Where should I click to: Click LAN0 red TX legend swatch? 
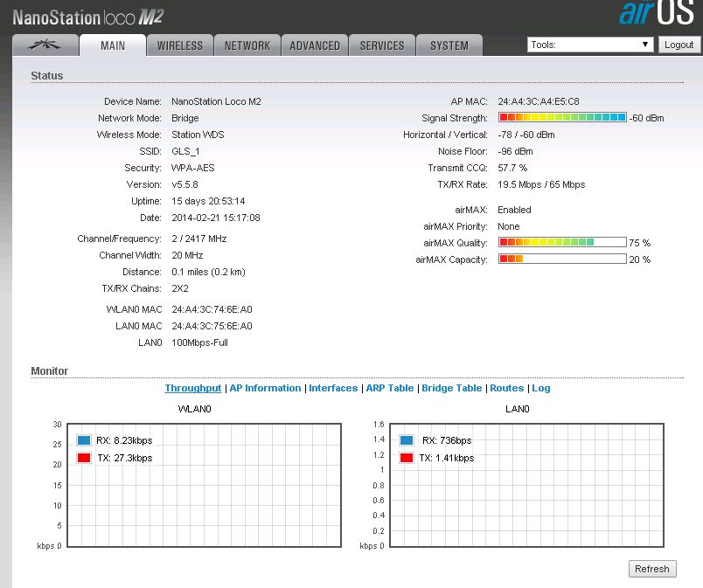point(407,458)
